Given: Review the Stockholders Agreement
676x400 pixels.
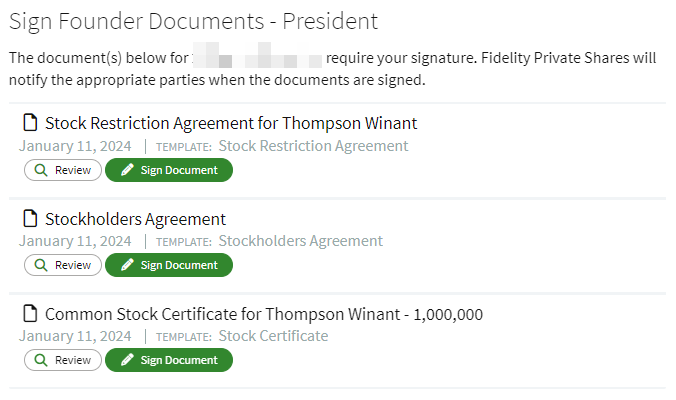Looking at the screenshot, I should (63, 265).
